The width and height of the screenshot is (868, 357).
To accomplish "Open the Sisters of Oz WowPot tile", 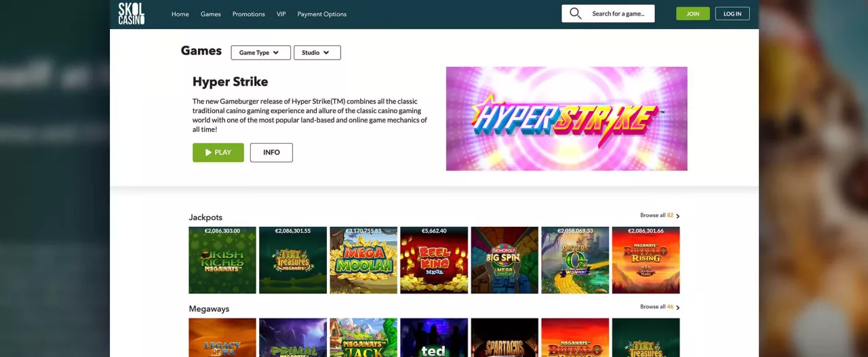I will [575, 260].
